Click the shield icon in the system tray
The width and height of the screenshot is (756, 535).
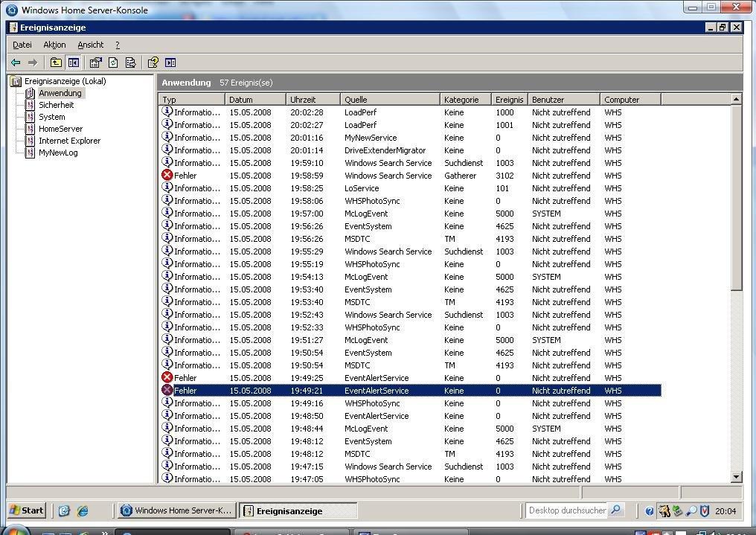click(705, 511)
